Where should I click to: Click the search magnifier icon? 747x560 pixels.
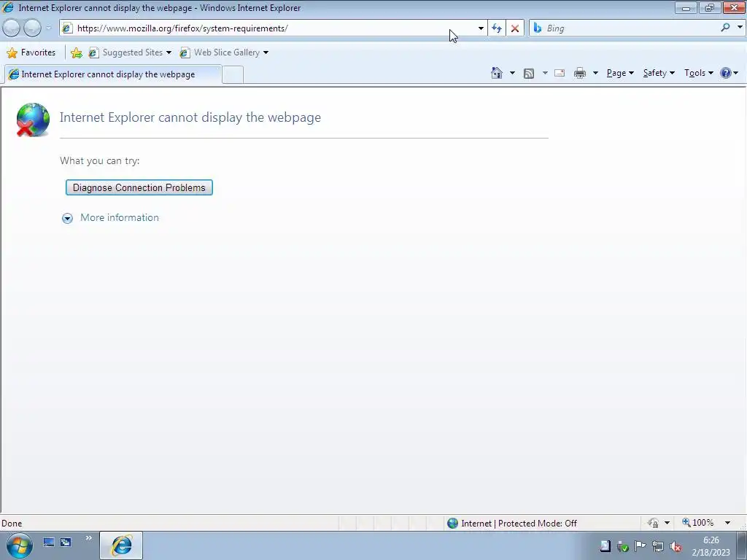point(725,28)
